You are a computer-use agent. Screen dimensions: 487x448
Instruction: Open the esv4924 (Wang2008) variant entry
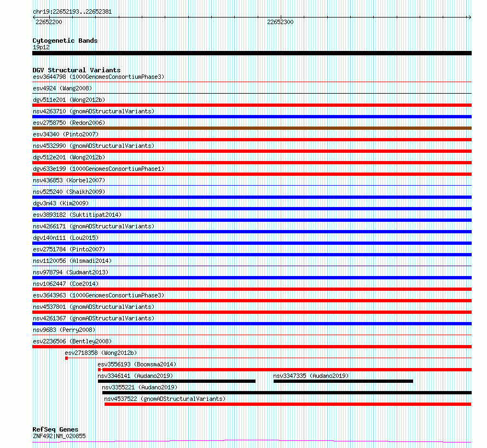click(x=62, y=88)
